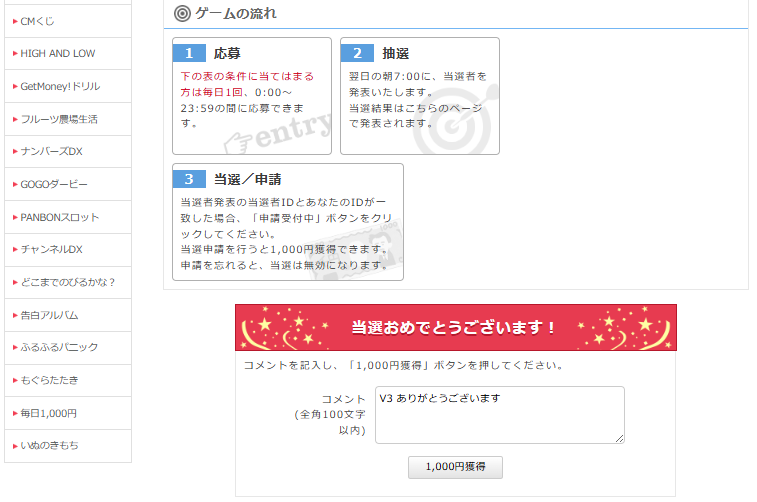The width and height of the screenshot is (757, 502).
Task: Click into the コメント text area
Action: 499,415
